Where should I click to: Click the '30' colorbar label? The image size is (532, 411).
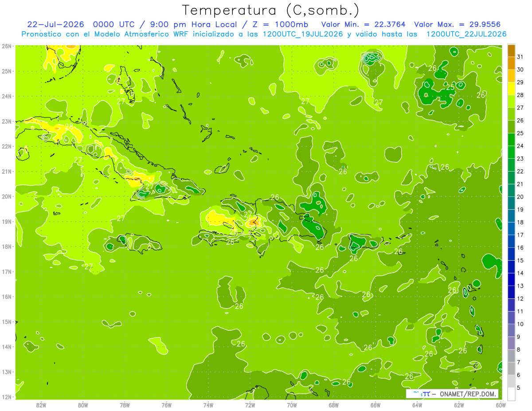520,69
